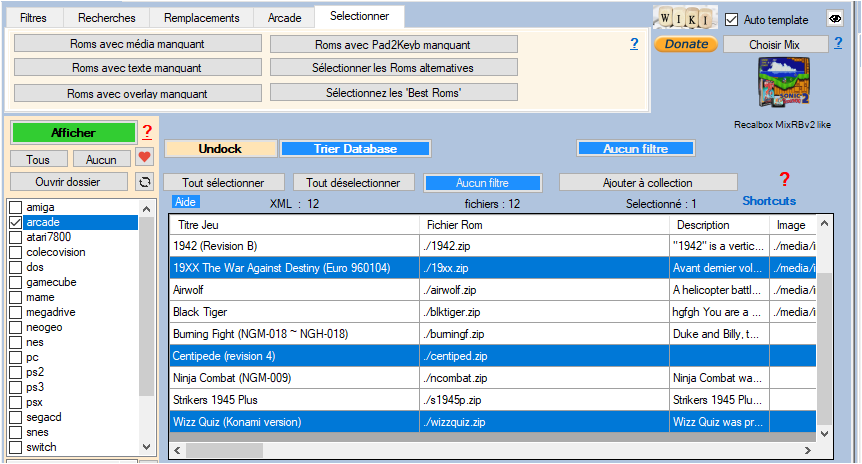Click the red question mark above Shortcuts
The width and height of the screenshot is (862, 464).
click(784, 180)
